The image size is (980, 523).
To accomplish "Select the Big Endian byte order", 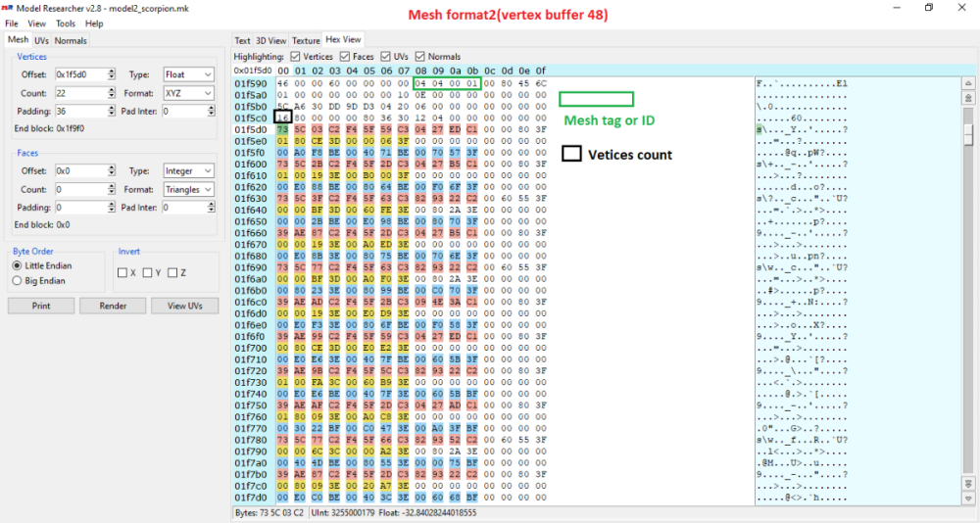I will [x=17, y=280].
